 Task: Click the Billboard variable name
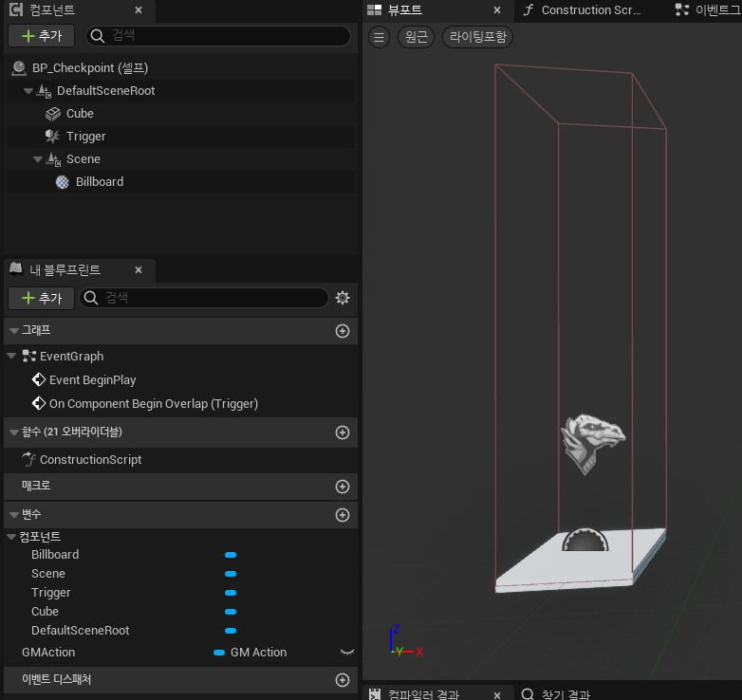(x=55, y=555)
